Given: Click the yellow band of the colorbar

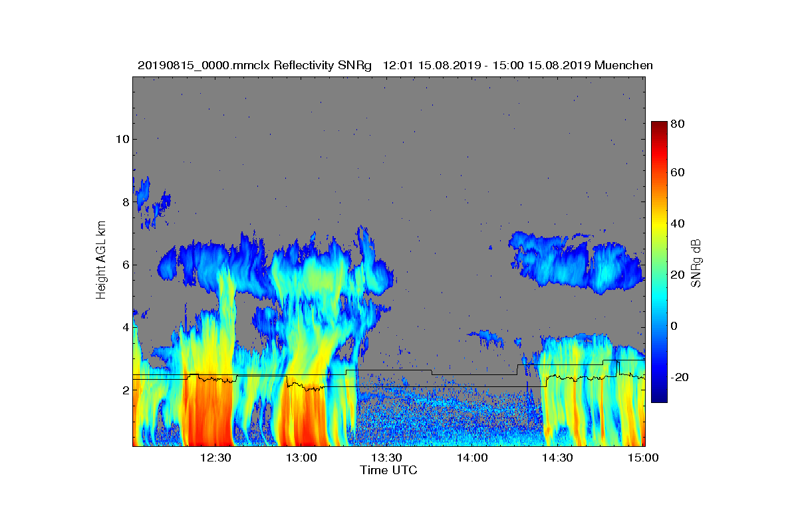Looking at the screenshot, I should (659, 223).
